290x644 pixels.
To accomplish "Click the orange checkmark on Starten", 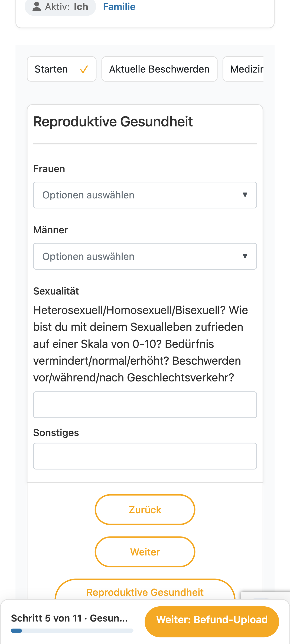I will click(x=84, y=69).
